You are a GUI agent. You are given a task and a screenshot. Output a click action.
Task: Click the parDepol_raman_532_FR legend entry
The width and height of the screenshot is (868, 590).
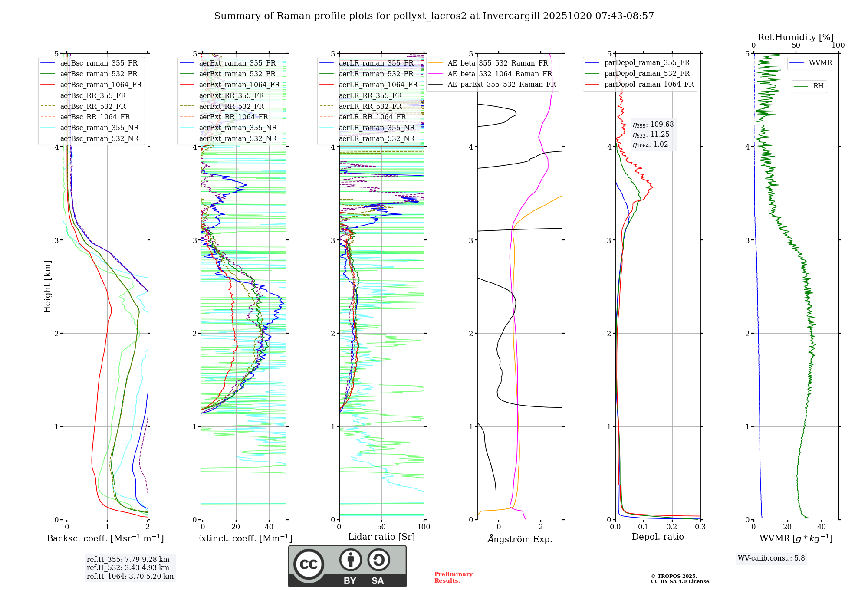(647, 74)
